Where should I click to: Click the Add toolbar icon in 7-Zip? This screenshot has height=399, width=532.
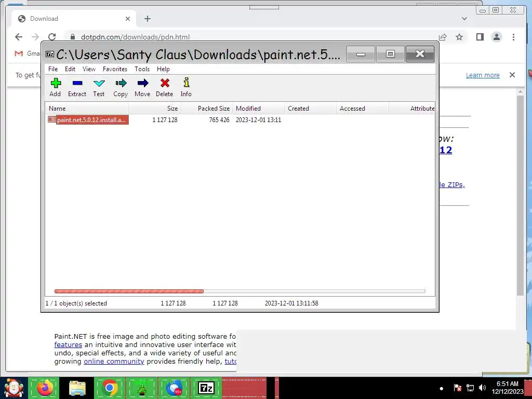(x=55, y=87)
